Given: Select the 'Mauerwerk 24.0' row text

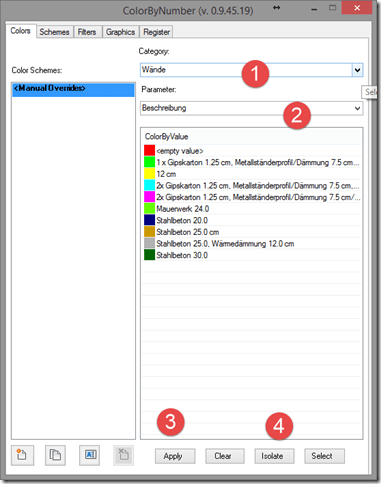Looking at the screenshot, I should coord(183,209).
